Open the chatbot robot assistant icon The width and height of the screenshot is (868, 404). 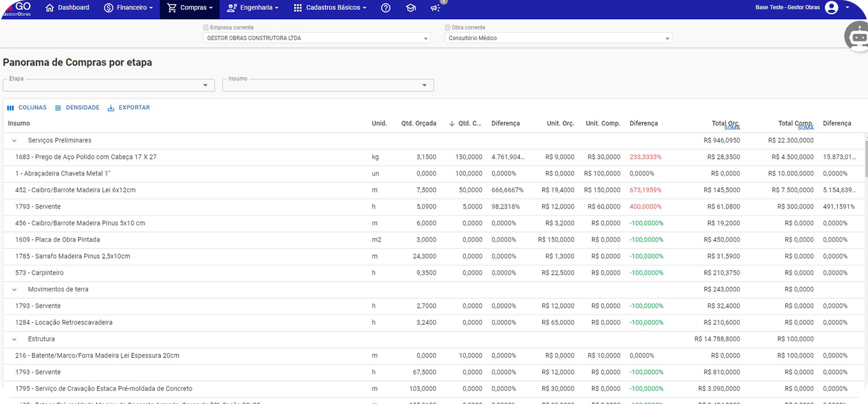(857, 37)
